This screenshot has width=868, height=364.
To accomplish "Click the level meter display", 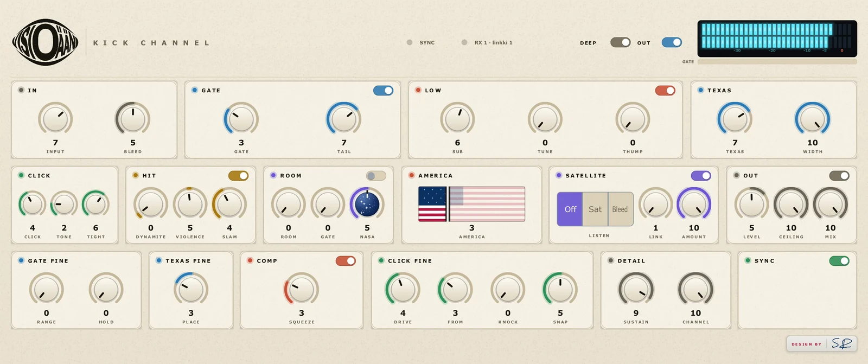I will tap(777, 39).
